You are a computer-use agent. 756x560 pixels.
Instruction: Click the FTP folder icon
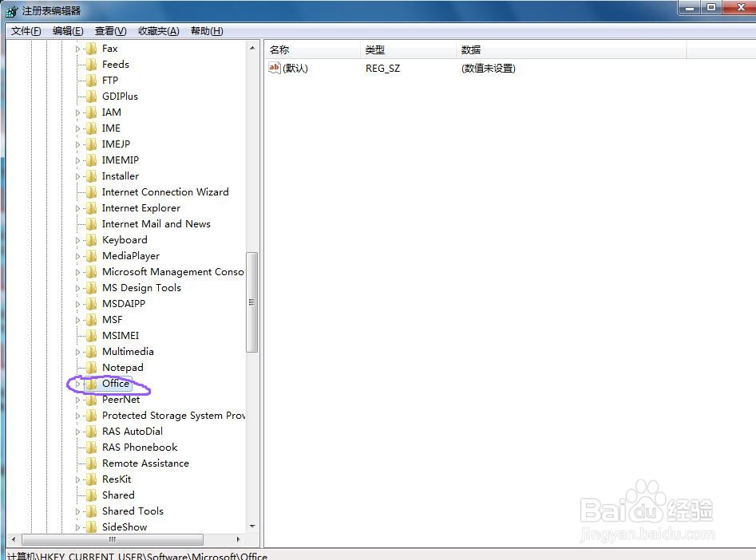[92, 81]
